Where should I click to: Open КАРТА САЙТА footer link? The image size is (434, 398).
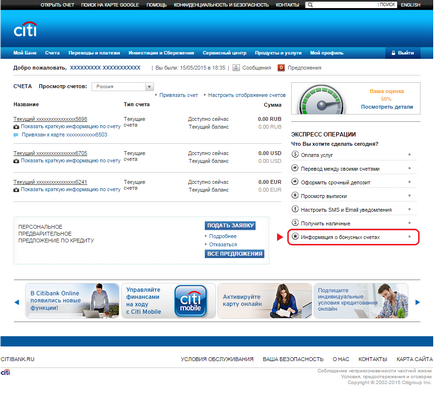click(x=414, y=359)
